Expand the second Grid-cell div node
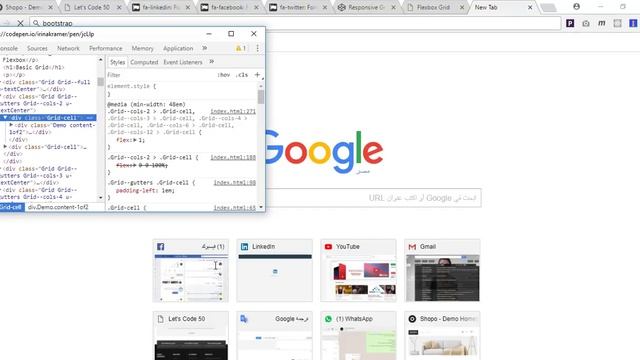This screenshot has width=640, height=360. [x=5, y=147]
